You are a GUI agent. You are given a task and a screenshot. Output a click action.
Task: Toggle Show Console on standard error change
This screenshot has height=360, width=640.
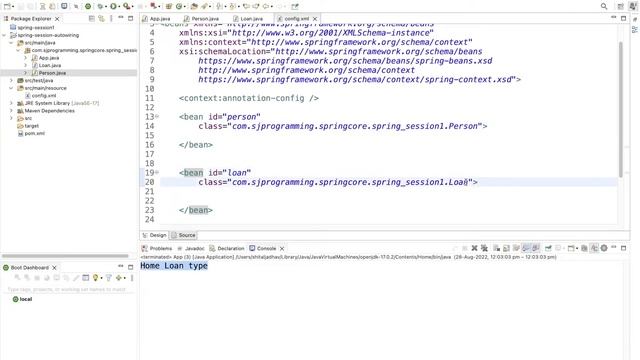click(536, 248)
